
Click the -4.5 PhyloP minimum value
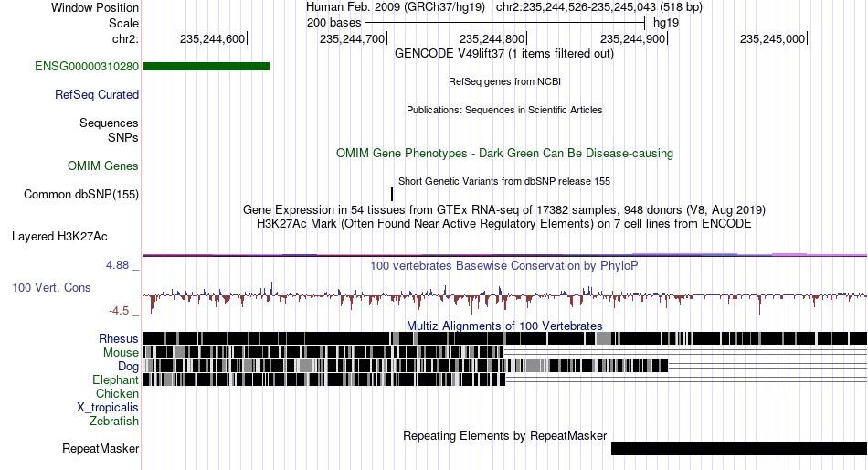[119, 311]
